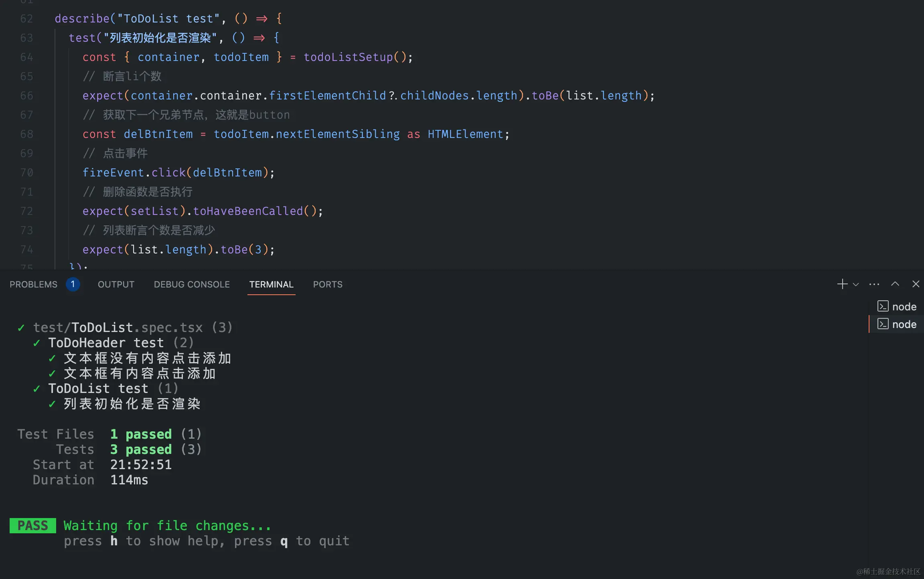Maximize the panel with the up chevron
This screenshot has width=924, height=579.
point(895,284)
